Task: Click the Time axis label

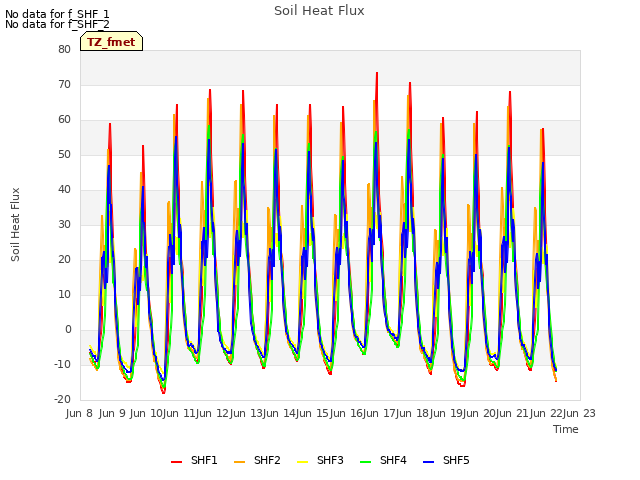Action: [566, 429]
